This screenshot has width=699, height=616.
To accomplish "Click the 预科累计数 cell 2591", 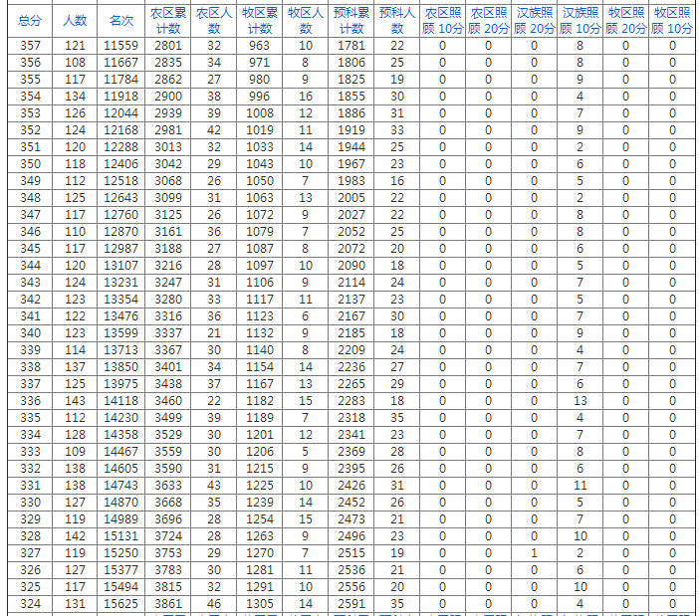I will [351, 604].
